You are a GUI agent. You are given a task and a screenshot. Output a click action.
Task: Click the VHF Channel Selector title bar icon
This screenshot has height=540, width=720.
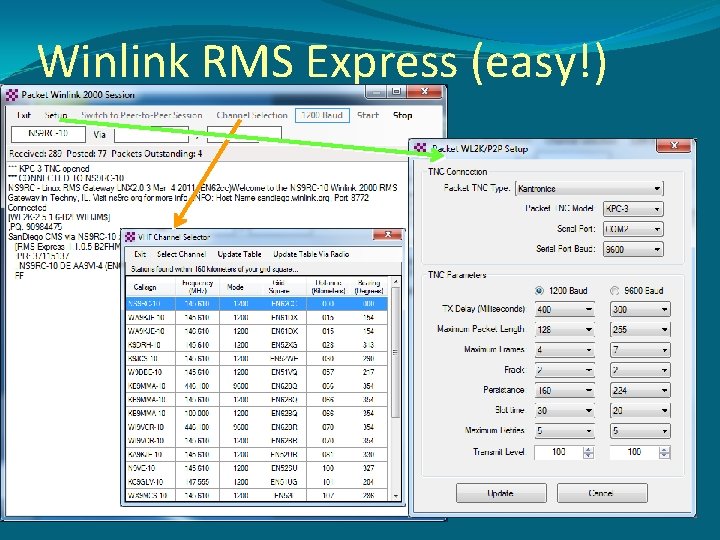[x=130, y=237]
